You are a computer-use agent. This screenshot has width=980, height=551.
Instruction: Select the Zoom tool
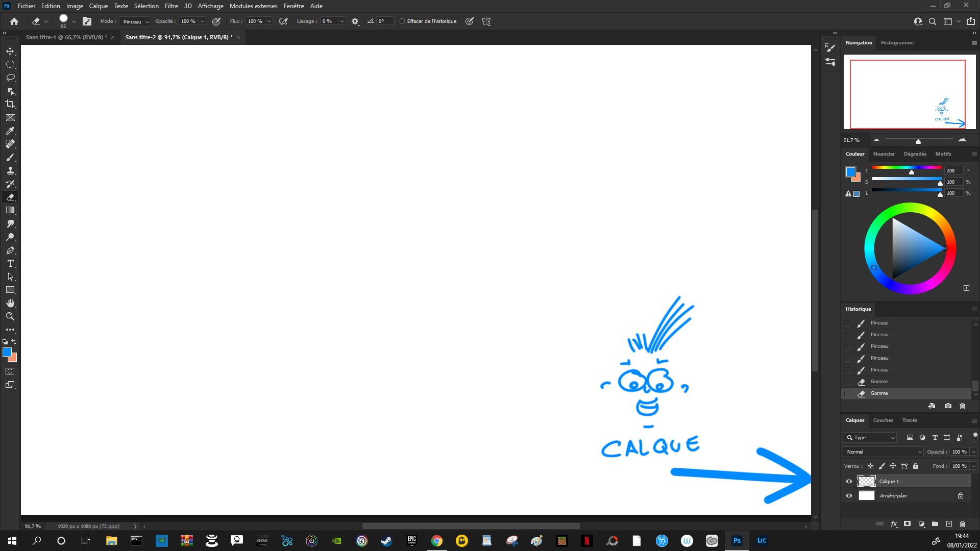tap(10, 316)
